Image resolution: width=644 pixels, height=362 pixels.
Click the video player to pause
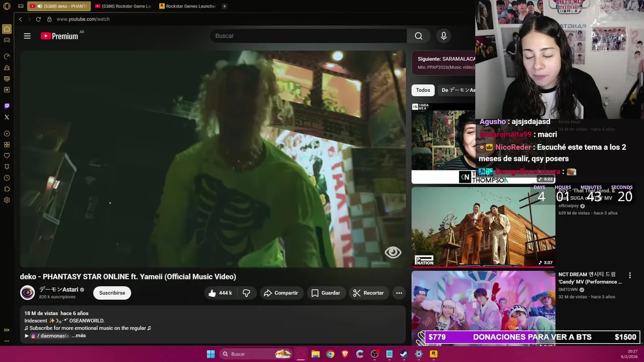(213, 159)
